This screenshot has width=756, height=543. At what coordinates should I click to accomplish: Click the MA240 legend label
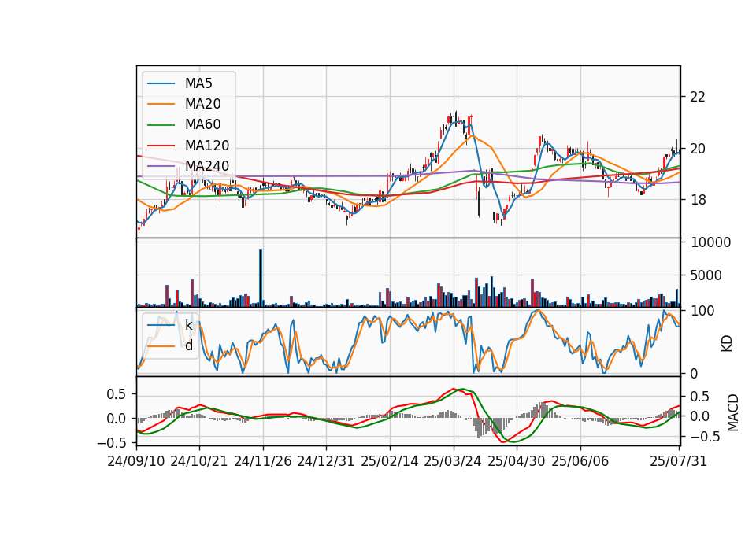pyautogui.click(x=207, y=166)
